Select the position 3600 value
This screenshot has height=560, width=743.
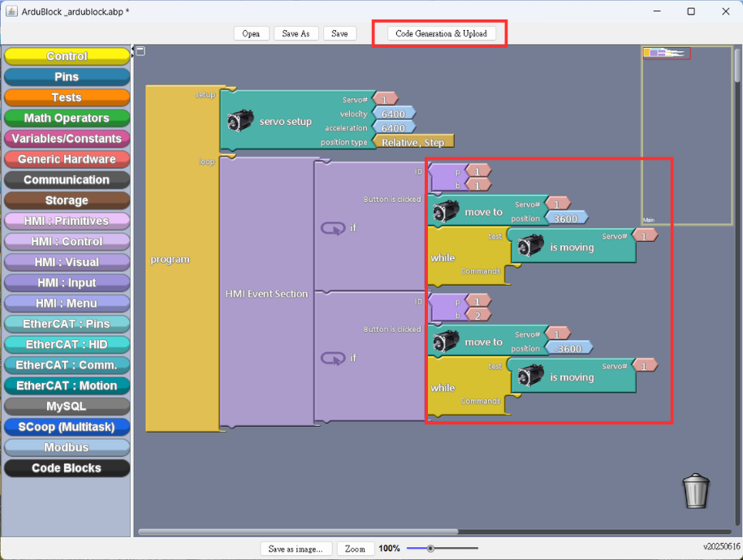pyautogui.click(x=566, y=218)
